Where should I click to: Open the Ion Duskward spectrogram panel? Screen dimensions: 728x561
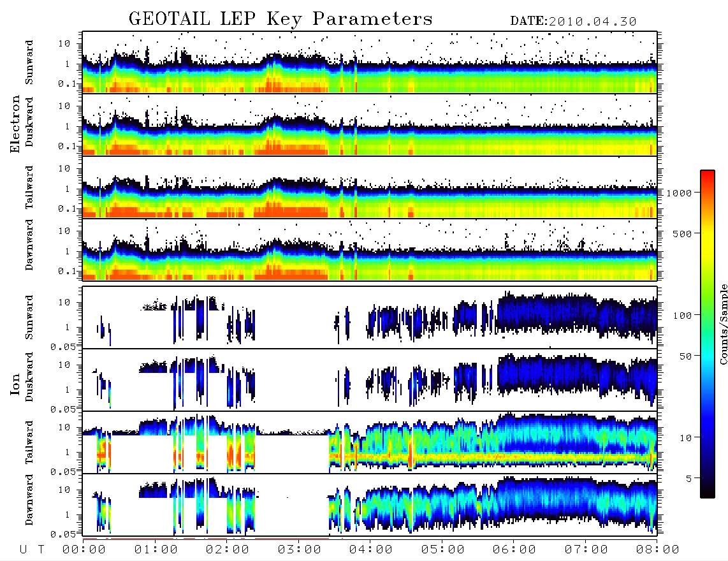pyautogui.click(x=370, y=380)
